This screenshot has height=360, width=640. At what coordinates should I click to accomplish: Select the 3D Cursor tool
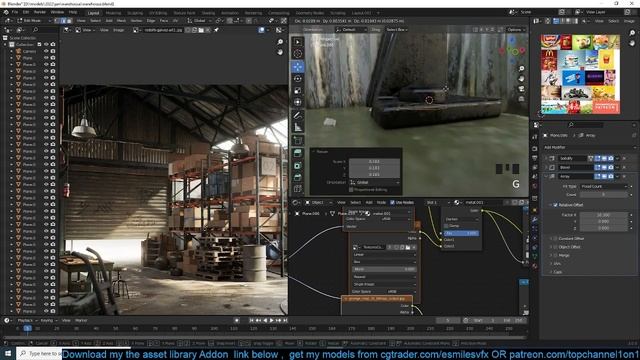click(298, 53)
